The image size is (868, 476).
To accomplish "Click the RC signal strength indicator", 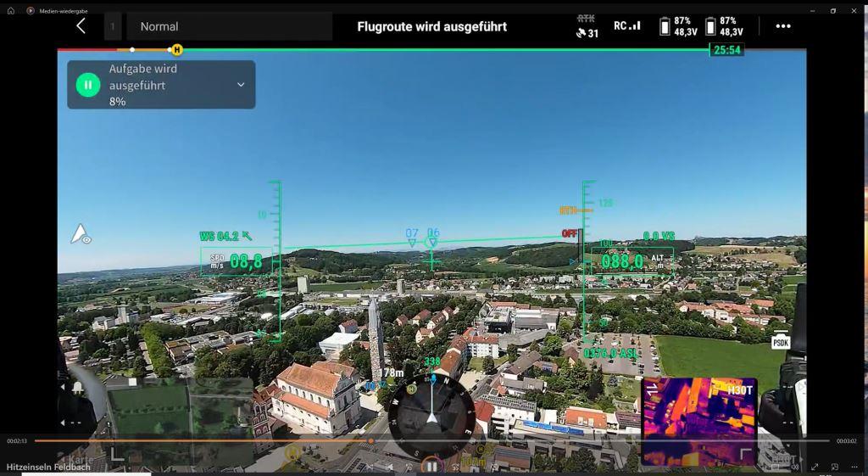I will (x=627, y=26).
